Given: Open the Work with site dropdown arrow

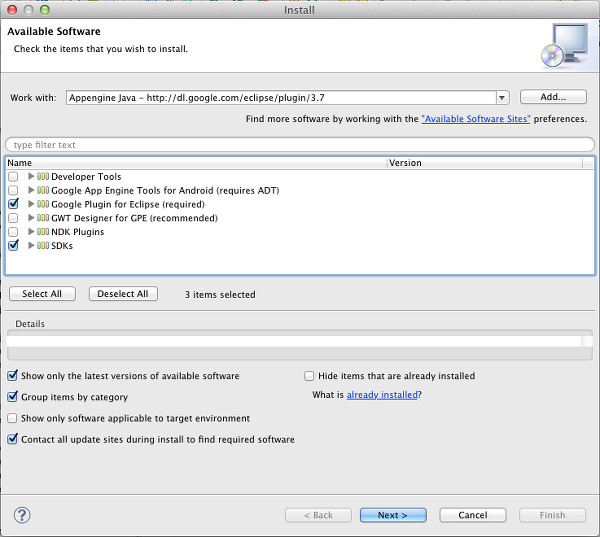Looking at the screenshot, I should pyautogui.click(x=502, y=98).
